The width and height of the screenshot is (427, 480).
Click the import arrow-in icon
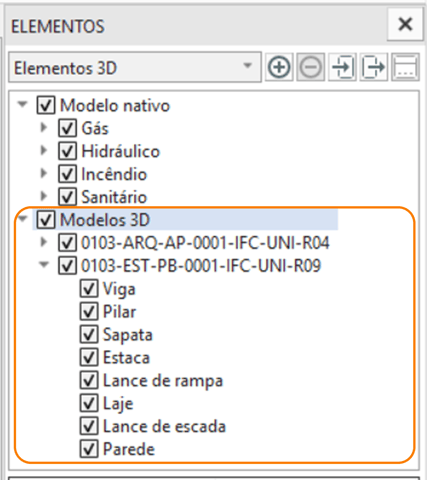[x=342, y=67]
